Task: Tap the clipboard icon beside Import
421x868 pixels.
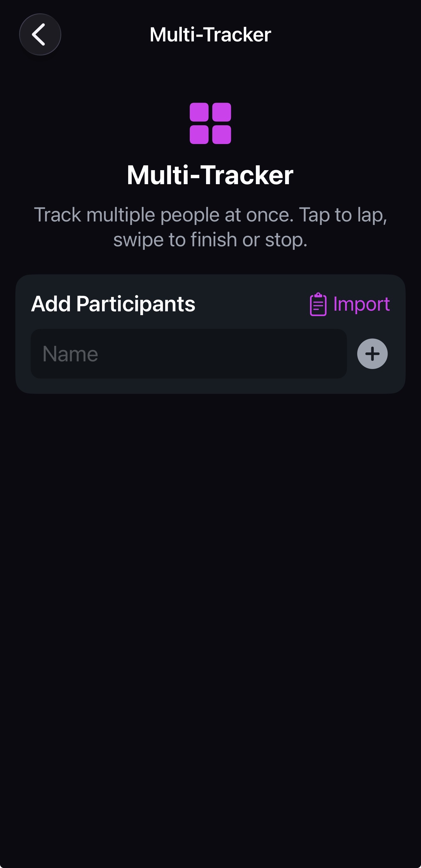Action: pos(318,304)
